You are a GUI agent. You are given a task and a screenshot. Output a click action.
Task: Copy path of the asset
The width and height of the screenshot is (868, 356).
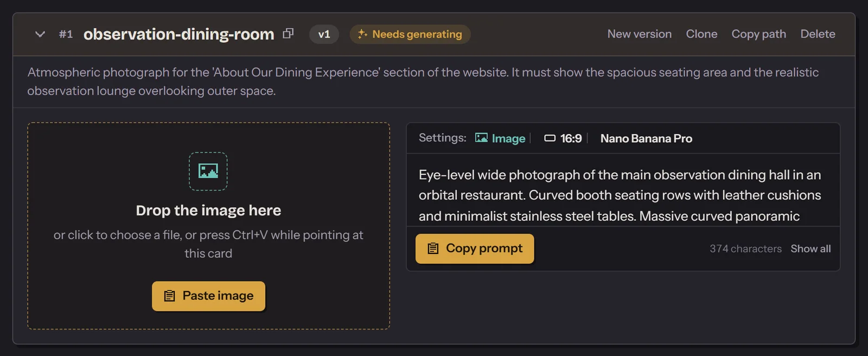(758, 34)
